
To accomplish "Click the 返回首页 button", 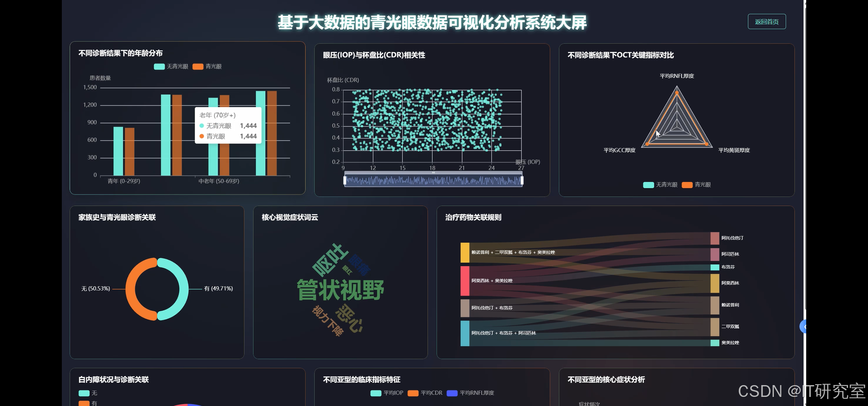I will pyautogui.click(x=767, y=22).
